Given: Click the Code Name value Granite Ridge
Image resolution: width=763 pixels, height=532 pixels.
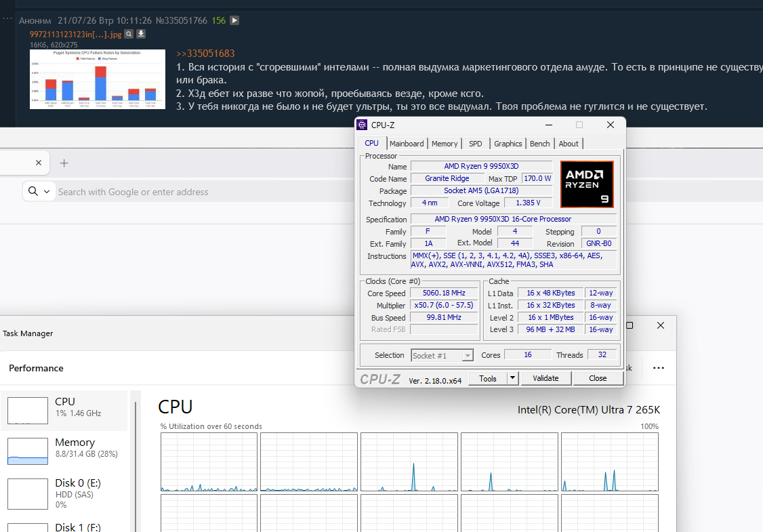Looking at the screenshot, I should [447, 178].
